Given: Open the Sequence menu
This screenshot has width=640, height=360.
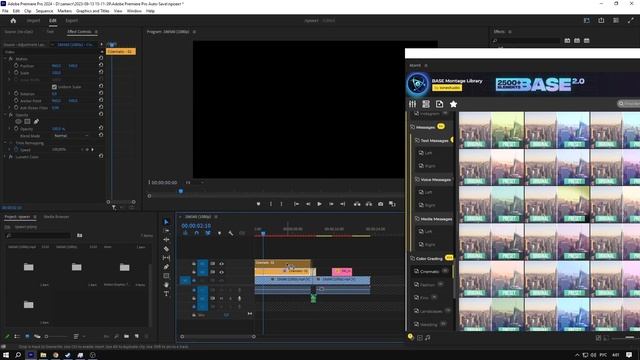Looking at the screenshot, I should [44, 11].
